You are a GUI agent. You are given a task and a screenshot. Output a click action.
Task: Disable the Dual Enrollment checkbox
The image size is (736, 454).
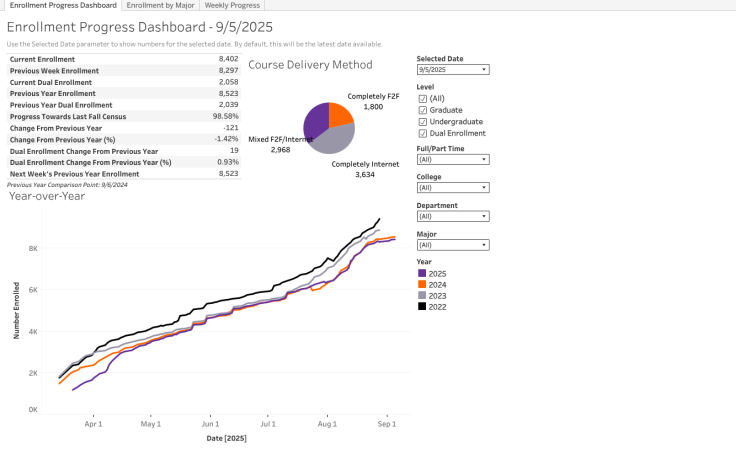tap(422, 133)
